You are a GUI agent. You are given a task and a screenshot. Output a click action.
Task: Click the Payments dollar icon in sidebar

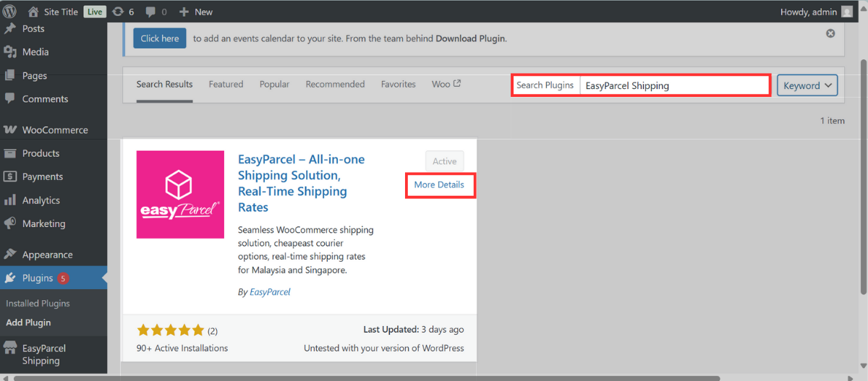pos(10,176)
